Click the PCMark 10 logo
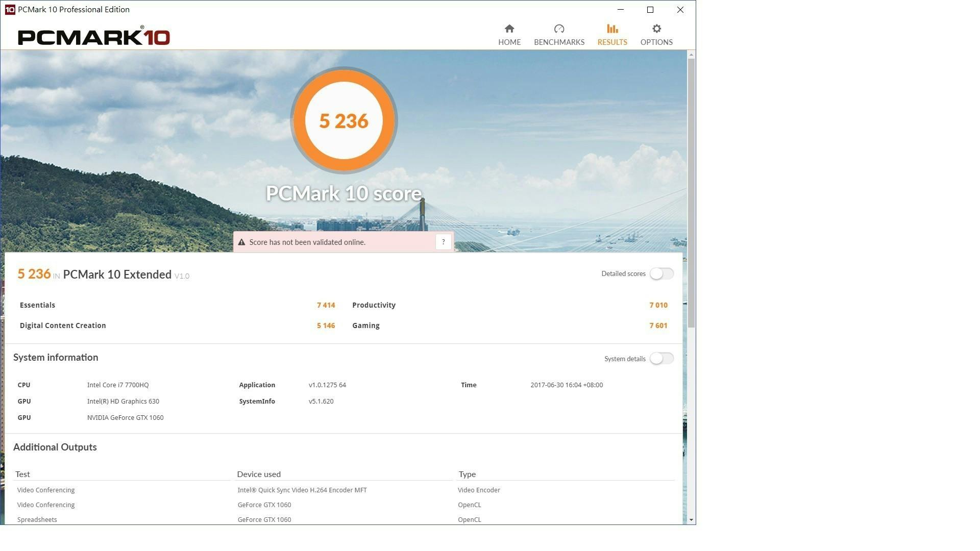This screenshot has width=980, height=551. [x=94, y=36]
